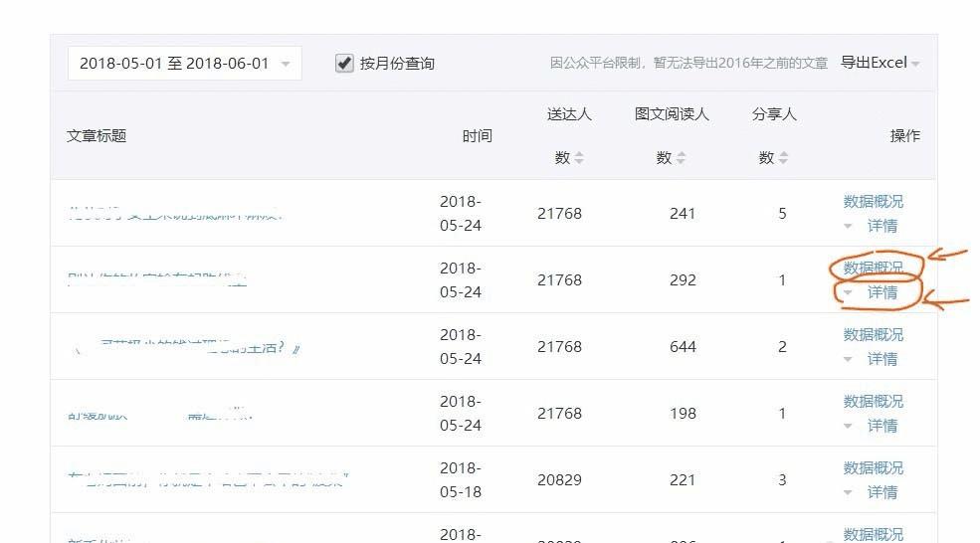The height and width of the screenshot is (543, 980).
Task: Open 数据概况 for the 2018-05-18 row
Action: pos(874,468)
